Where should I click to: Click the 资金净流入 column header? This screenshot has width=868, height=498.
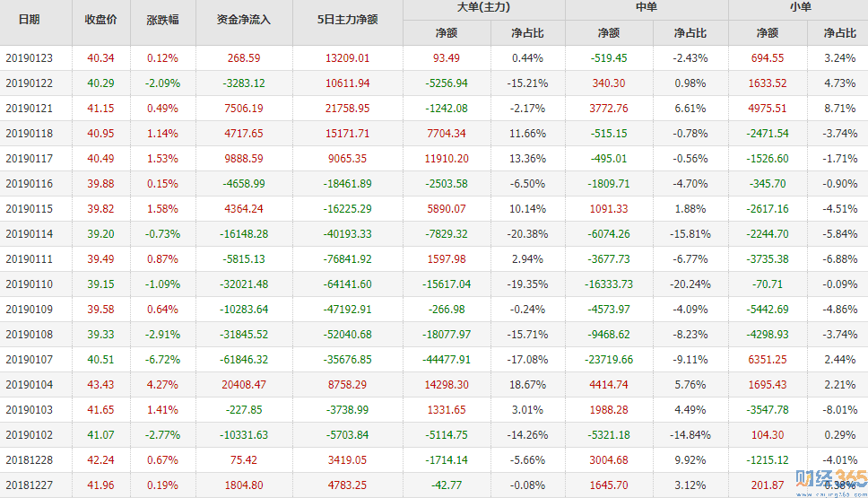click(x=244, y=20)
